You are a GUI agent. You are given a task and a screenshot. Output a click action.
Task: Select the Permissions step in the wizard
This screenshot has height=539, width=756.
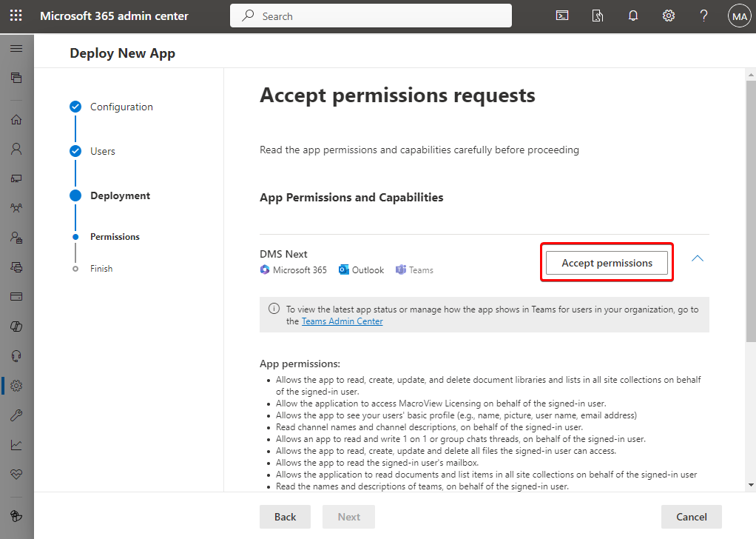click(x=75, y=236)
